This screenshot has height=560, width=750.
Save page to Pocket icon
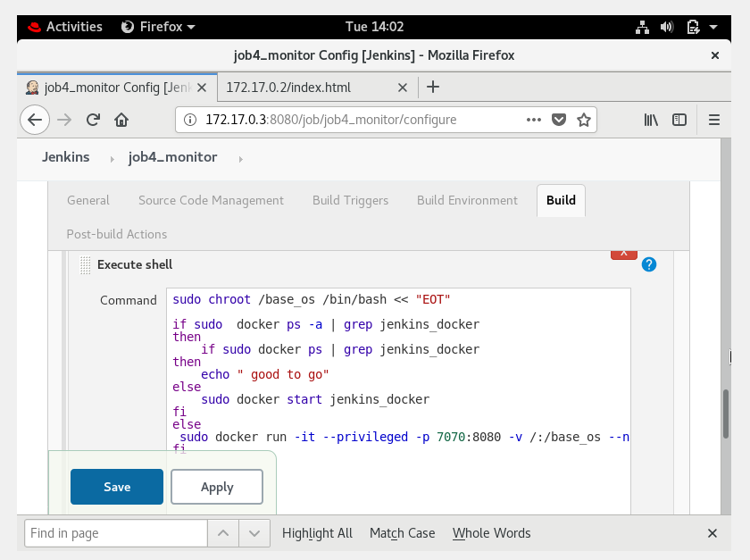click(559, 120)
